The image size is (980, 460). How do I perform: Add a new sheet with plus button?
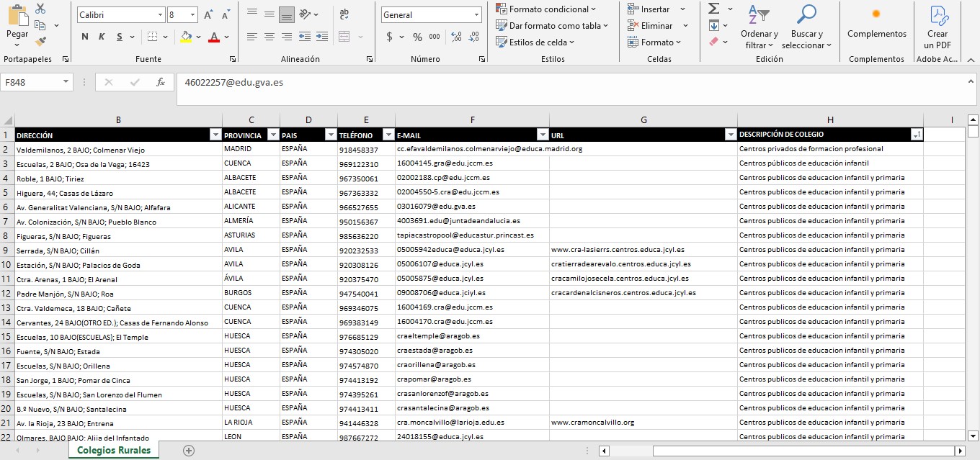click(189, 451)
